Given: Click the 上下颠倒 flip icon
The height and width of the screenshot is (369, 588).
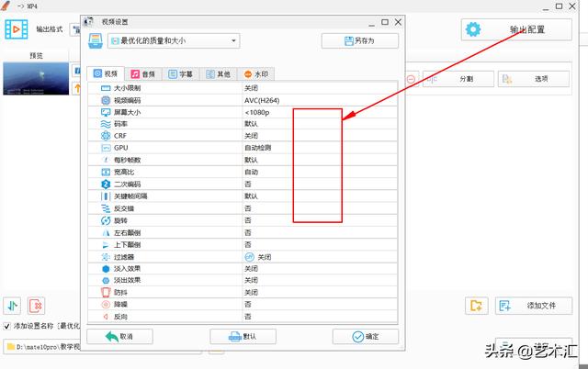Looking at the screenshot, I should click(x=106, y=245).
